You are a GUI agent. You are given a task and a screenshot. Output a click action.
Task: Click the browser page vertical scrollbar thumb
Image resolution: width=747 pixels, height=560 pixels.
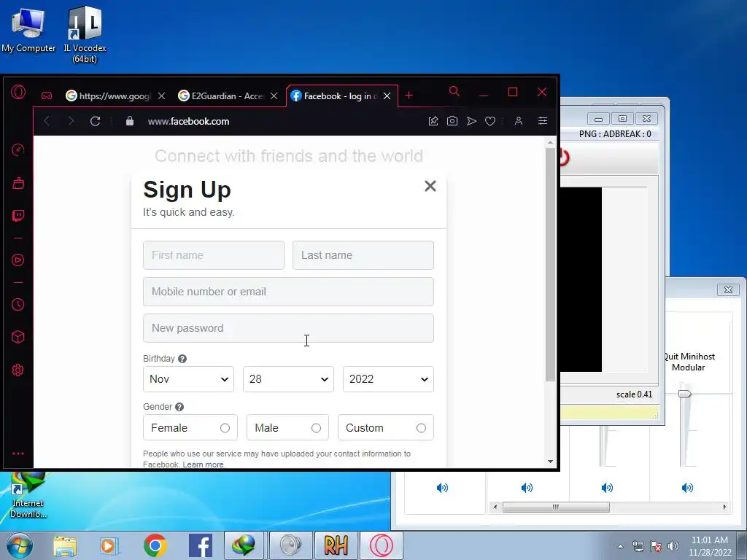pos(550,264)
